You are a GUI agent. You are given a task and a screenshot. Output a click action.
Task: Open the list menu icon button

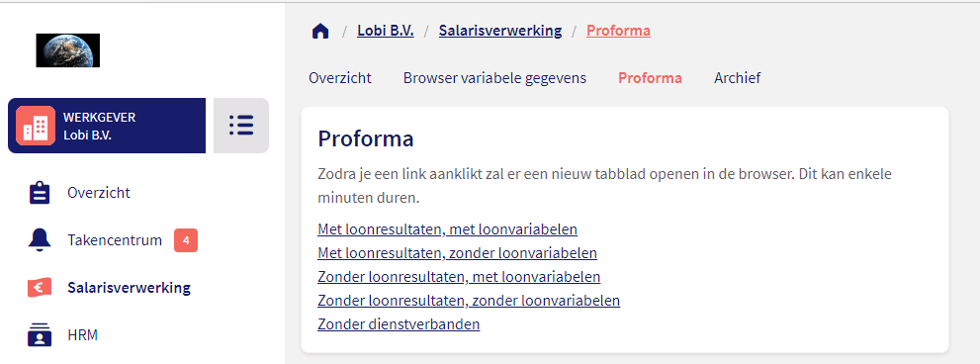point(241,125)
